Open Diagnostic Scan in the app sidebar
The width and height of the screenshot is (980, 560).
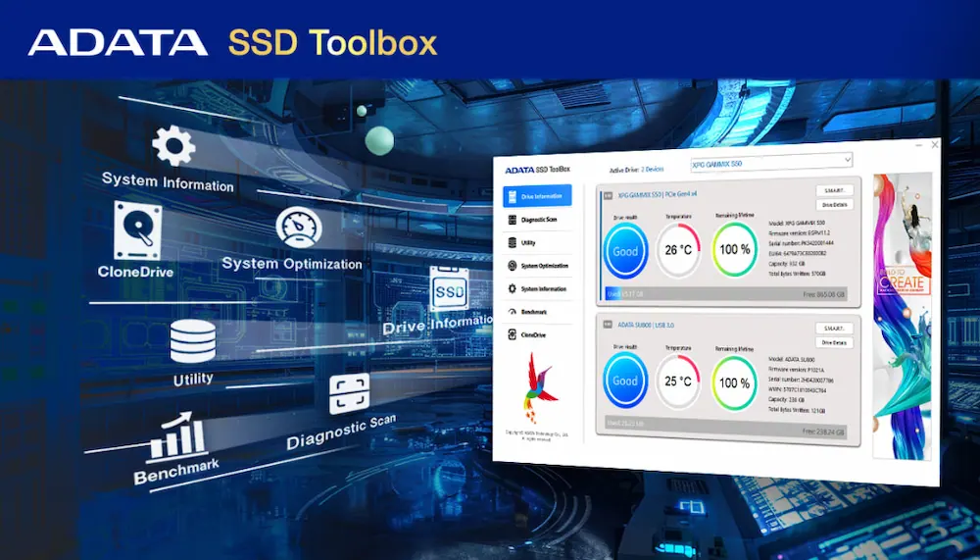[x=538, y=220]
